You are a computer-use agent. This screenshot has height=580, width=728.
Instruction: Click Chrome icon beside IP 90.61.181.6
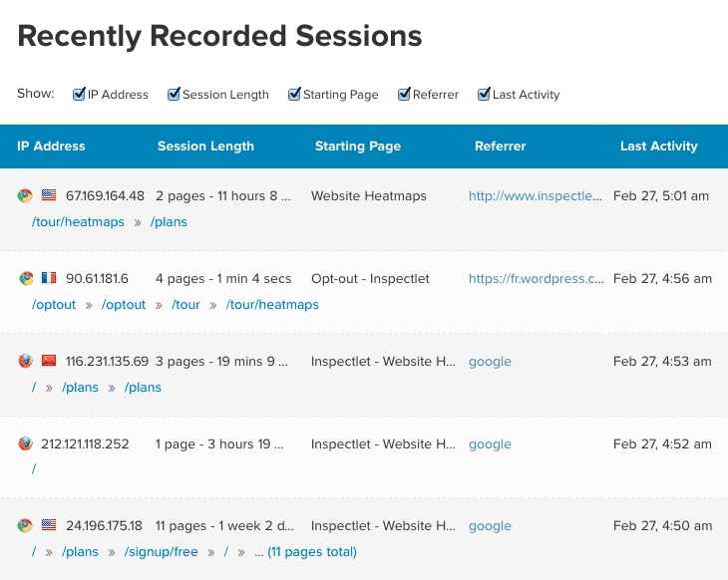coord(25,279)
